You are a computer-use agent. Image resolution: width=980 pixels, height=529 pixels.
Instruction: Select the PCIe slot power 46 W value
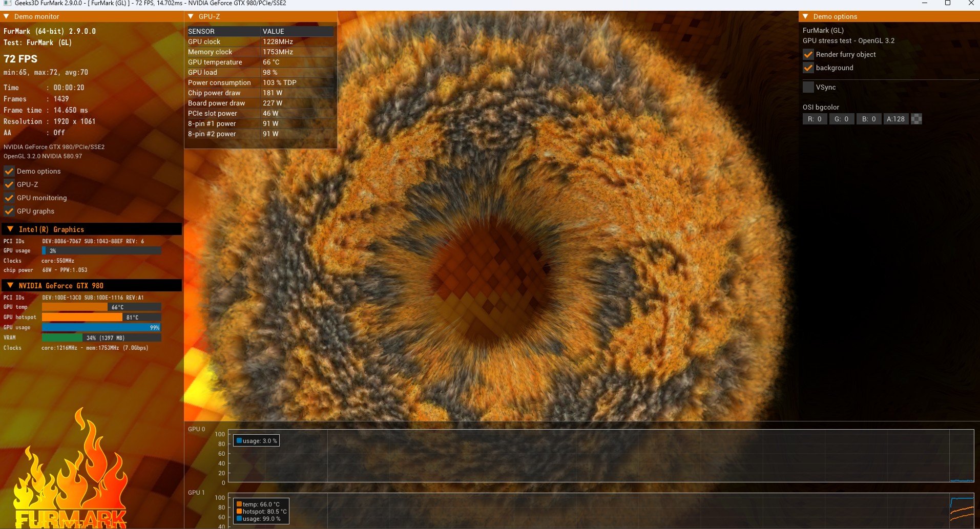click(x=270, y=113)
